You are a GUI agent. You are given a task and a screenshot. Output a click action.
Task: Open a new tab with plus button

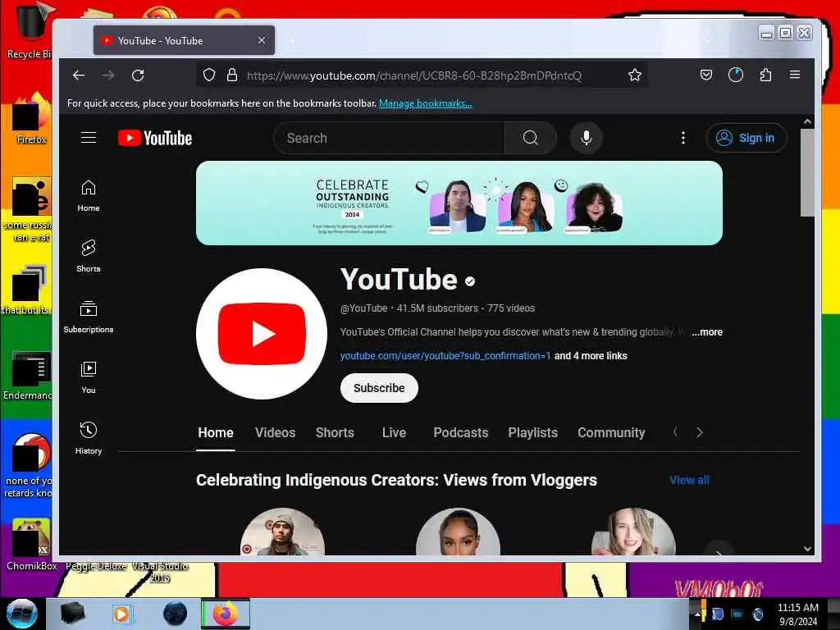(293, 41)
